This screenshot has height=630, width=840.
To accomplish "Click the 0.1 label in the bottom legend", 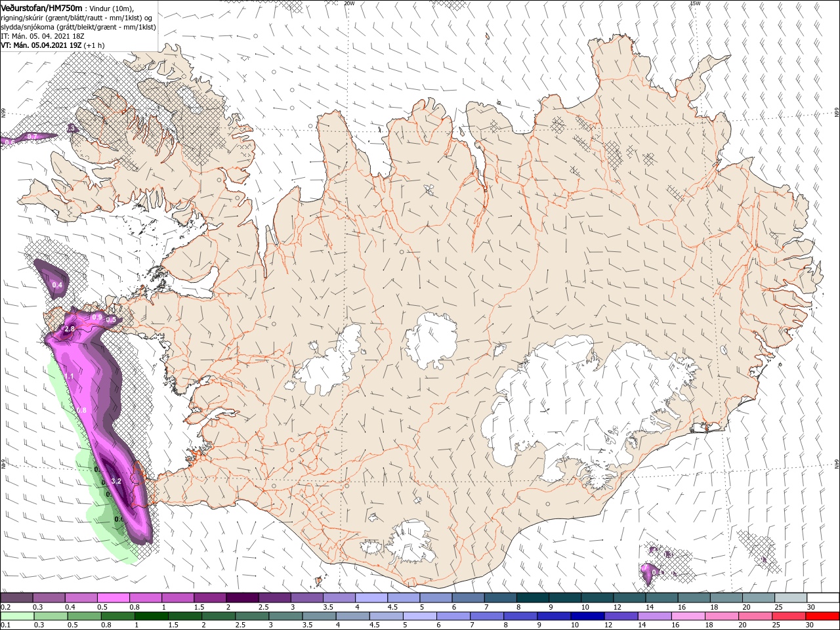I will [x=6, y=625].
